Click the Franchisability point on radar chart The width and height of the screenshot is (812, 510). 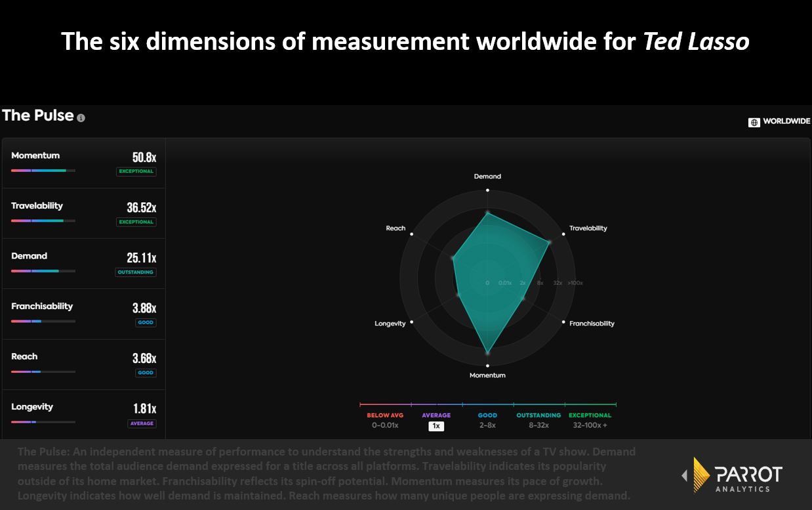(x=523, y=299)
